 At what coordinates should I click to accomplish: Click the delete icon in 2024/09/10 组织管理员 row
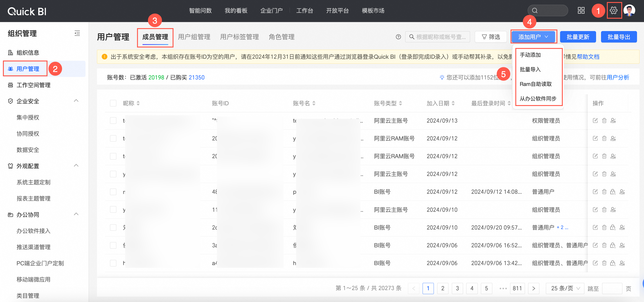[604, 210]
